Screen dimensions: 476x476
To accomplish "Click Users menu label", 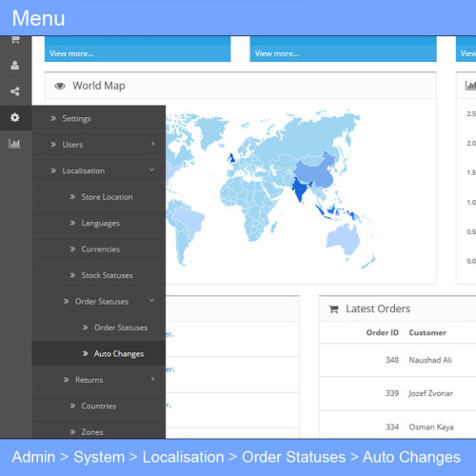I will pyautogui.click(x=72, y=145).
